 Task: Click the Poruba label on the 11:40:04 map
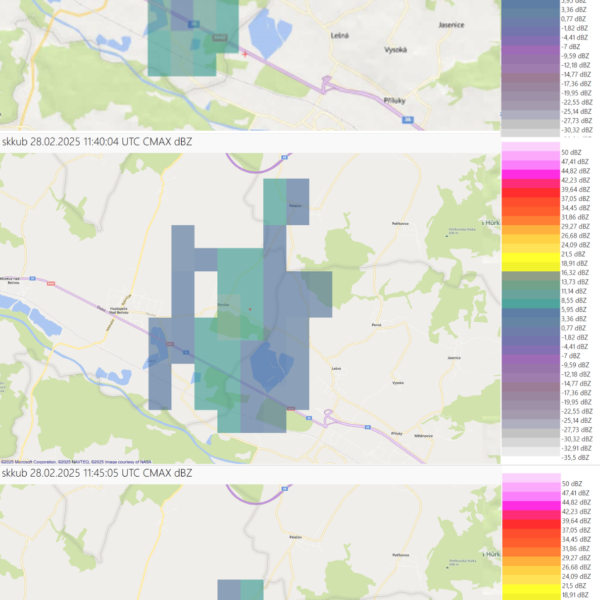pyautogui.click(x=223, y=305)
